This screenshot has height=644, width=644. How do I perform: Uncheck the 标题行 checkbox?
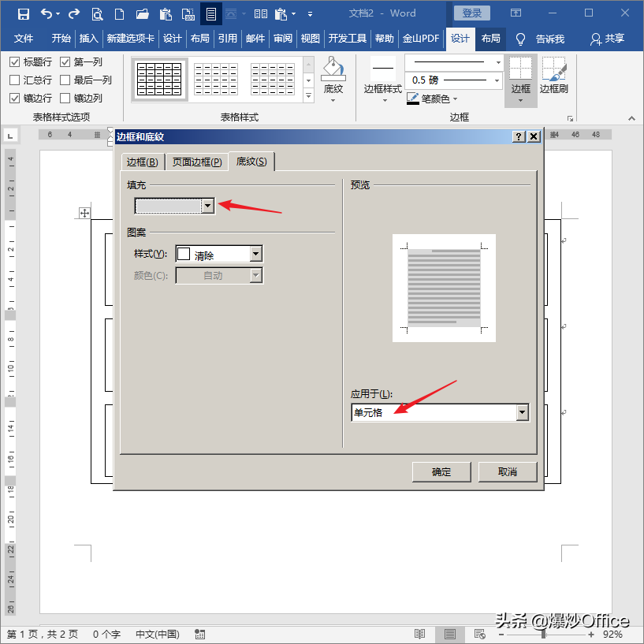pos(14,62)
